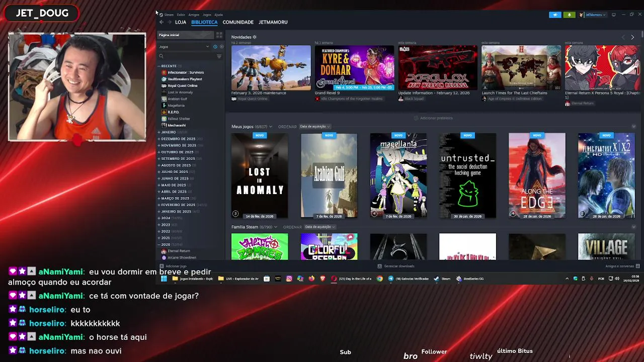Open Instagram icon in taskbar
Image resolution: width=644 pixels, height=362 pixels.
289,279
